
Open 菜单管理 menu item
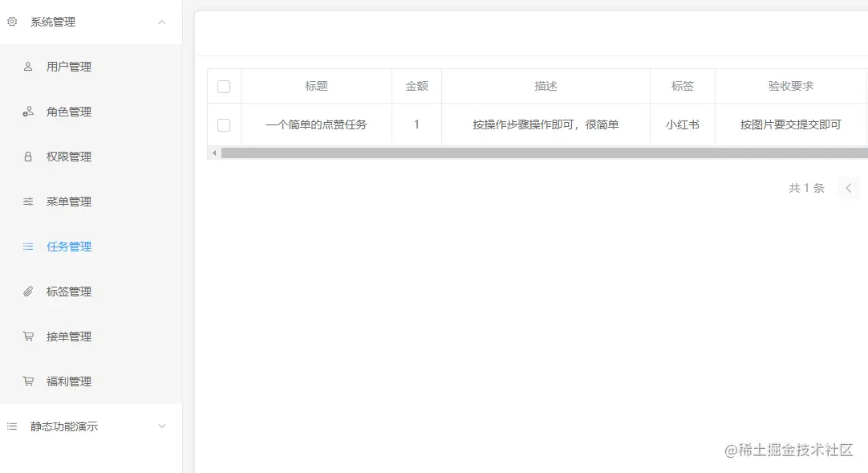point(91,202)
